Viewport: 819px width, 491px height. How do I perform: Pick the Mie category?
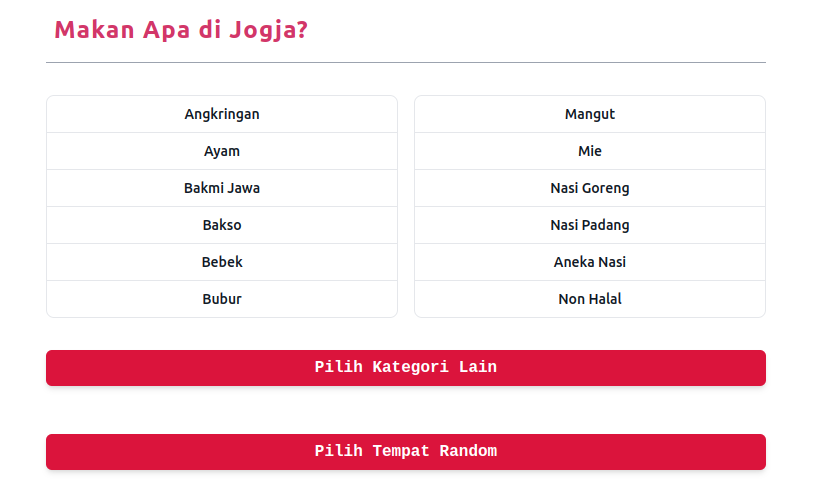click(590, 151)
